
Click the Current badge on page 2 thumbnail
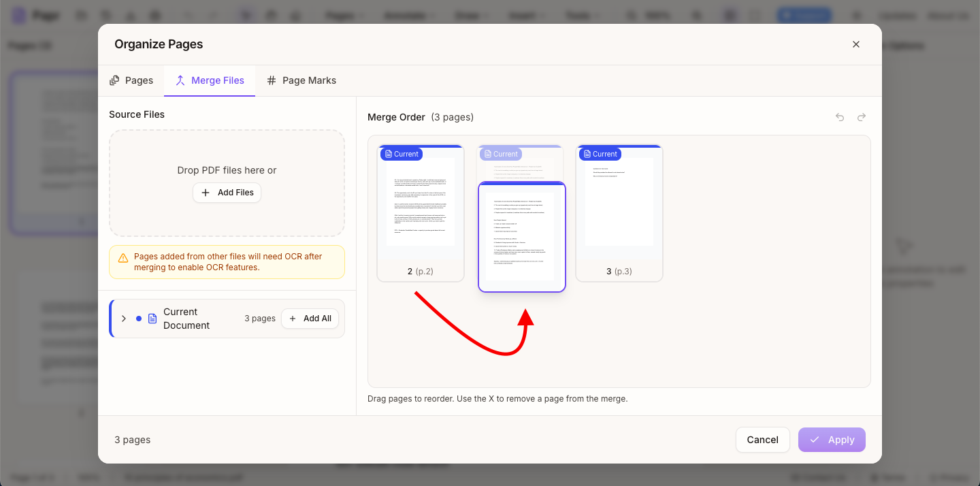click(x=401, y=154)
